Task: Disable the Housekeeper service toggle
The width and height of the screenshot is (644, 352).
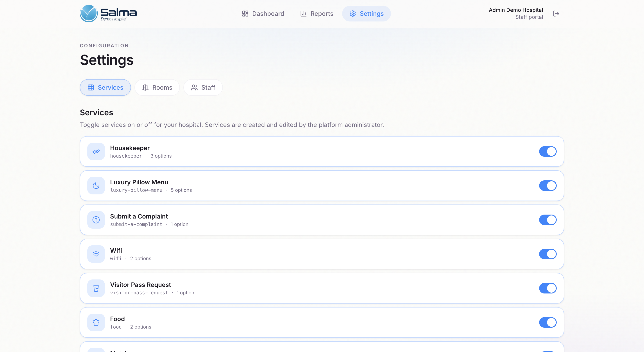Action: (x=547, y=151)
